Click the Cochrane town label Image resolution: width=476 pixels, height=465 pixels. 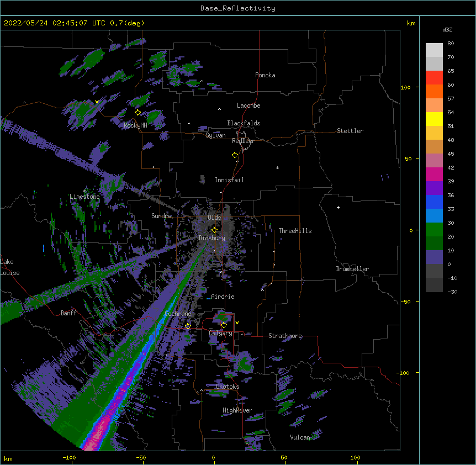point(178,314)
